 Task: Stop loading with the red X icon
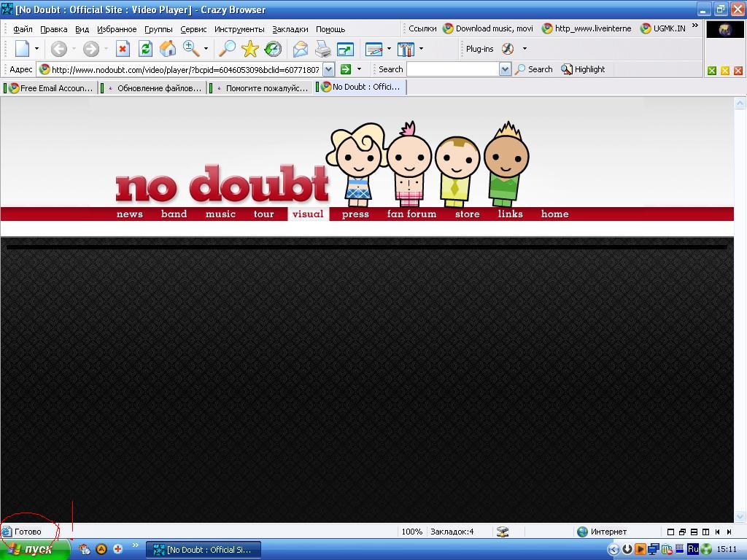[123, 49]
